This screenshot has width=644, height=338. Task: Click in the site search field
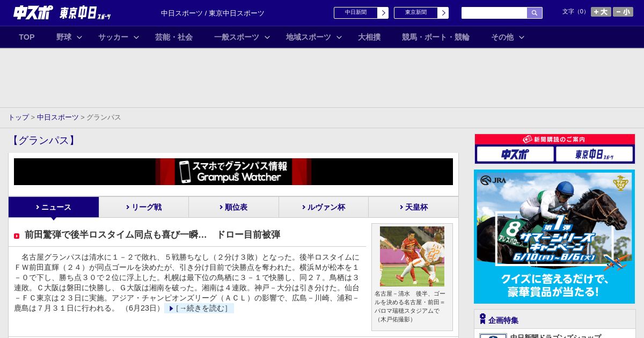pos(494,13)
